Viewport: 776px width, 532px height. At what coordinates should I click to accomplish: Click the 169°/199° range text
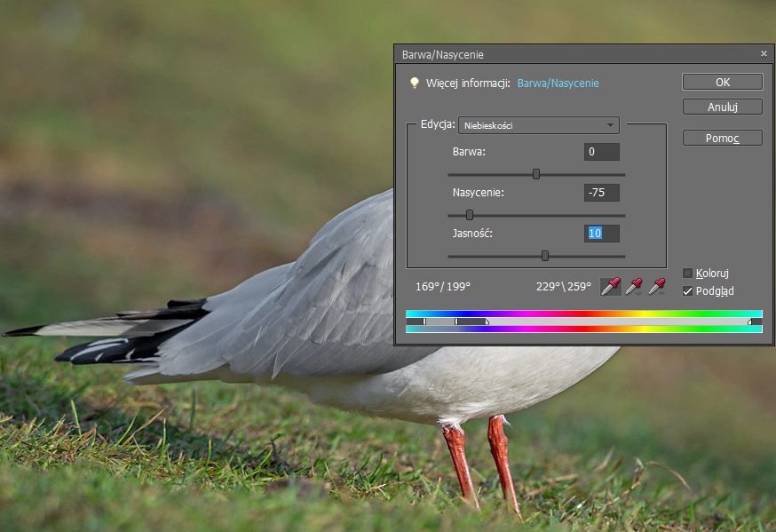443,287
